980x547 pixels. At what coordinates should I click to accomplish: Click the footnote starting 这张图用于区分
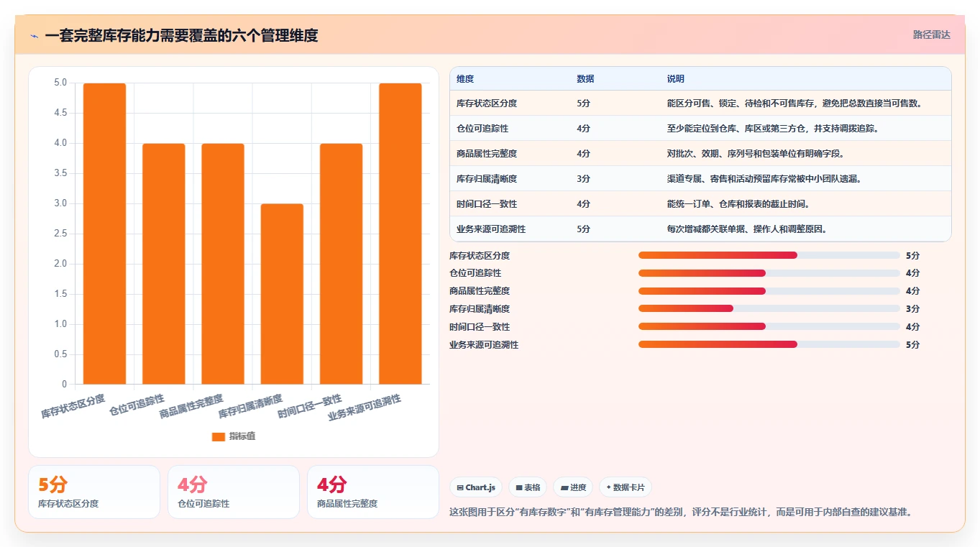point(681,512)
